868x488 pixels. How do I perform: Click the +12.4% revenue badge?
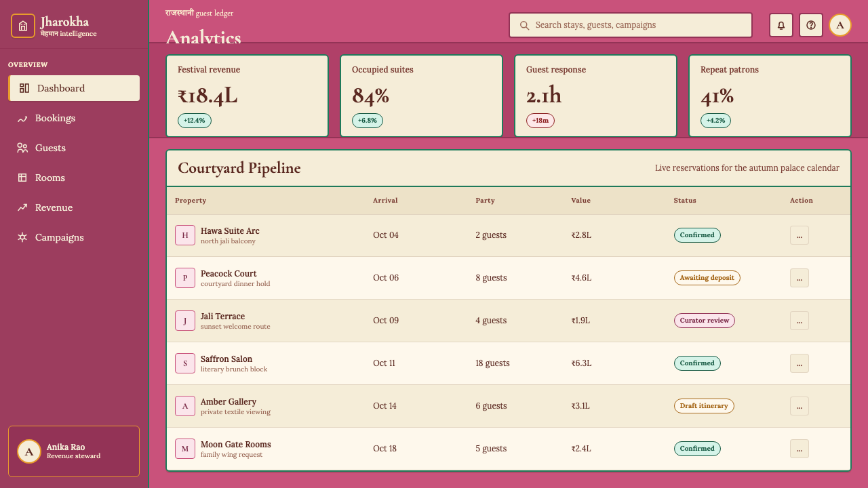pyautogui.click(x=195, y=121)
